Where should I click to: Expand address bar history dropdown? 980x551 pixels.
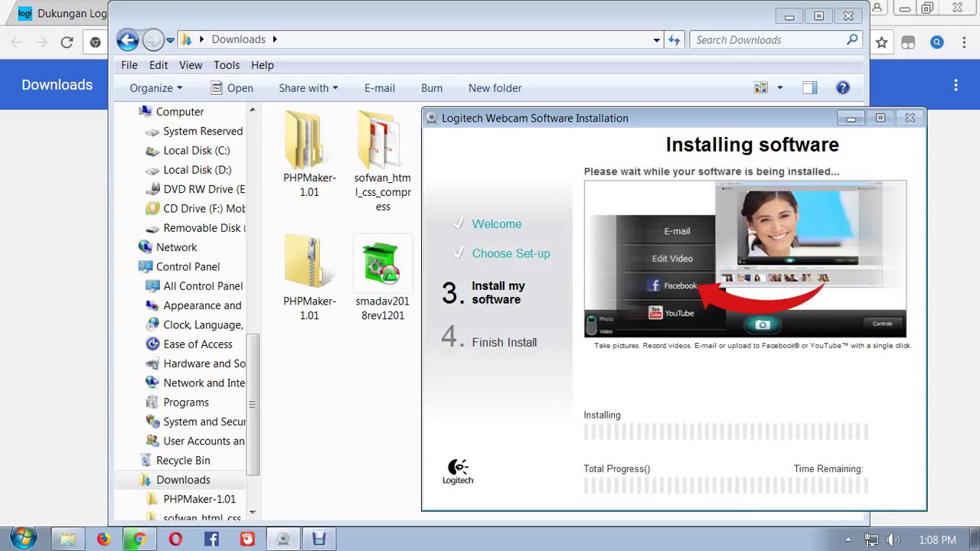click(656, 40)
